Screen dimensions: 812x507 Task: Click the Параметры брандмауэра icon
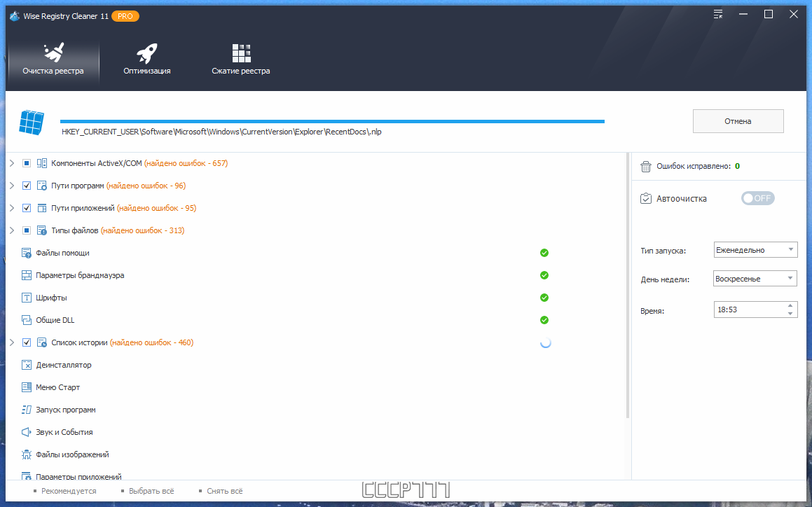[27, 275]
